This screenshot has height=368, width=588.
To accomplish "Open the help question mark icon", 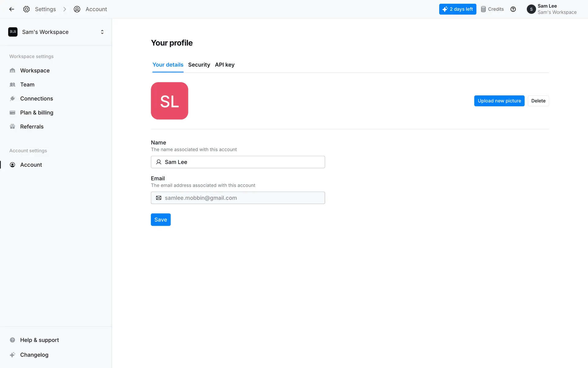I will pos(513,9).
